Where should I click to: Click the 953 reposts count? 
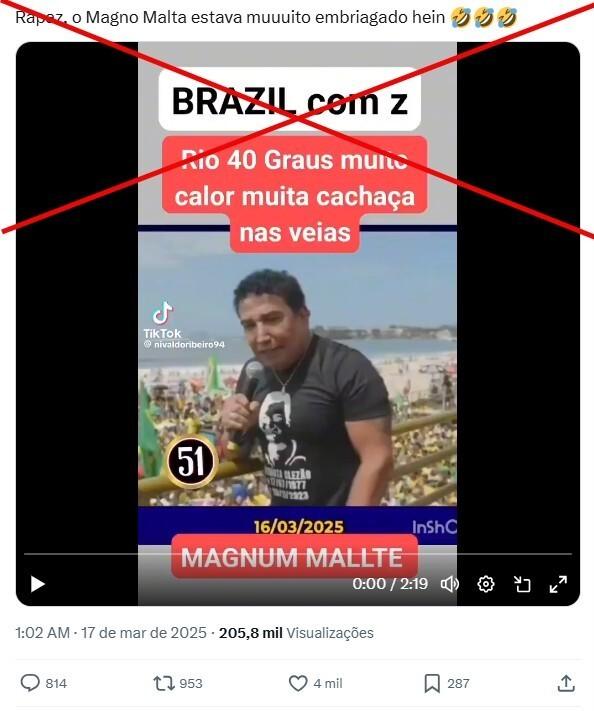click(191, 683)
